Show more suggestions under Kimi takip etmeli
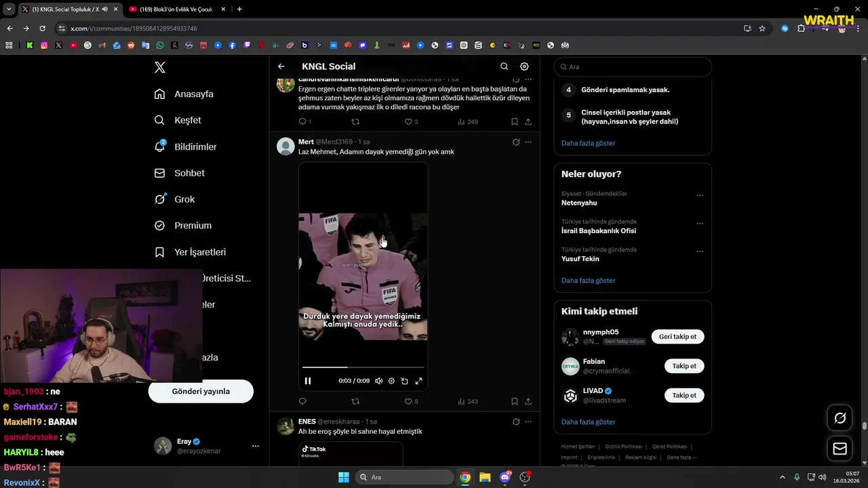This screenshot has width=868, height=488. click(x=588, y=422)
